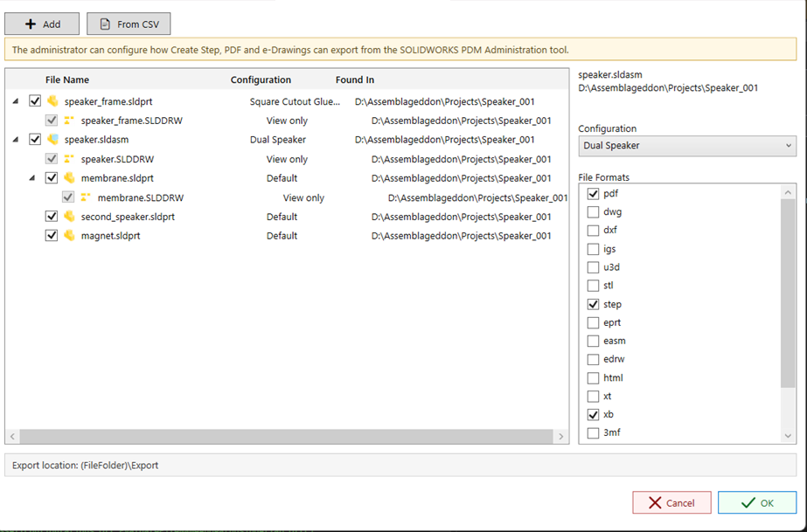
Task: Click the file list horizontal scrollbar thumb
Action: [286, 437]
